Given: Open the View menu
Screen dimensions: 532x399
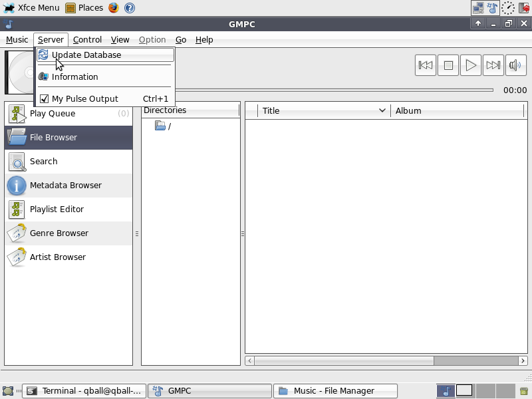Looking at the screenshot, I should tap(120, 40).
